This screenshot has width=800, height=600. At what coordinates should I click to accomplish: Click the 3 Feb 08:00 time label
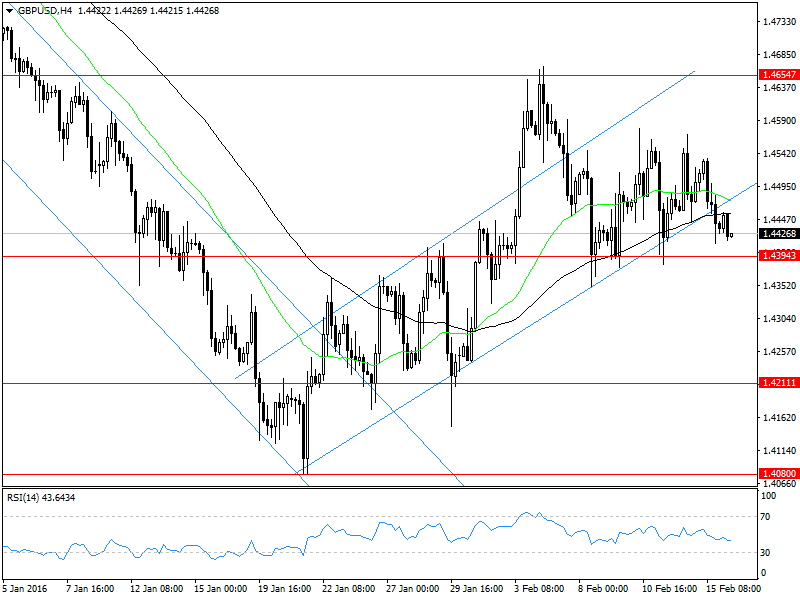[x=539, y=589]
